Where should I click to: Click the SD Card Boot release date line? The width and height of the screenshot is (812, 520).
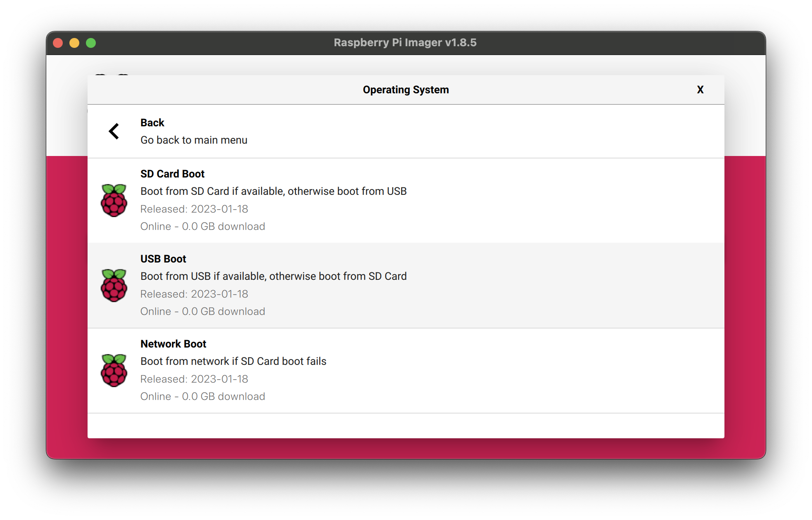point(194,209)
